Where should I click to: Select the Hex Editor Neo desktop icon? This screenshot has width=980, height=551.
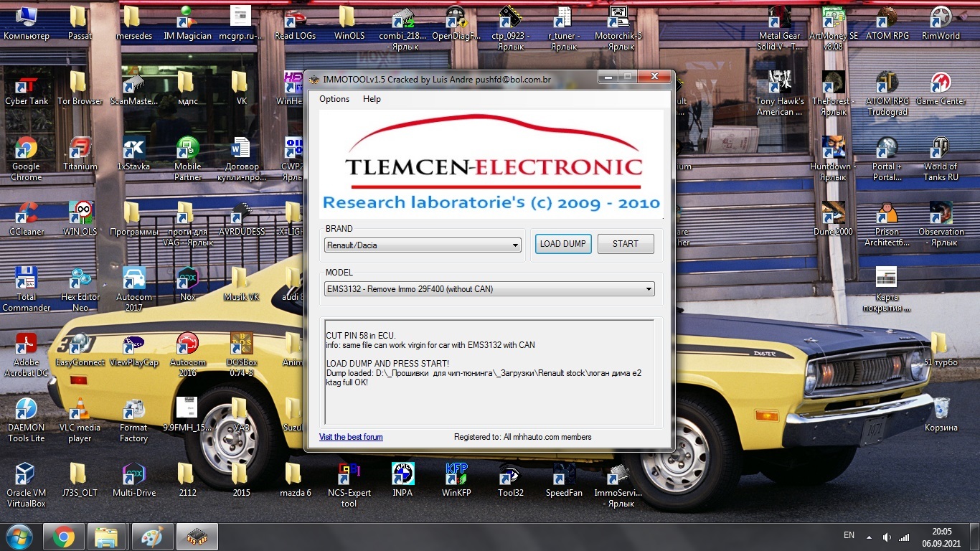80,290
